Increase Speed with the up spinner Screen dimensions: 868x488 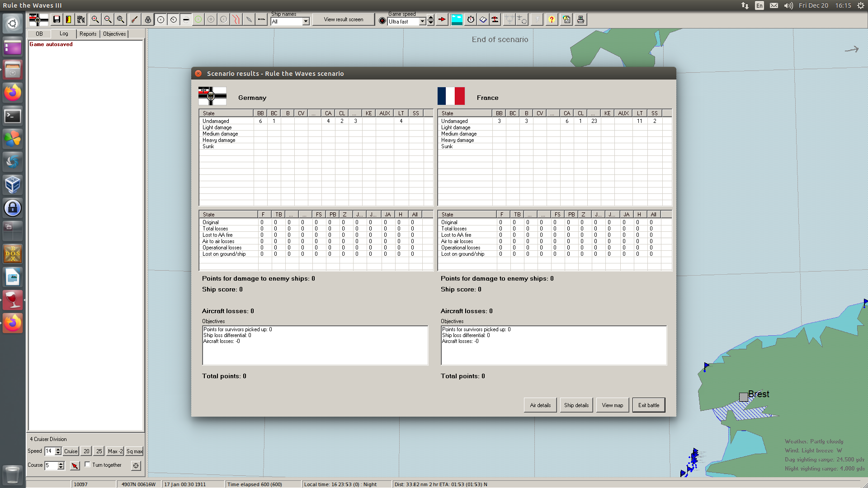click(x=58, y=449)
